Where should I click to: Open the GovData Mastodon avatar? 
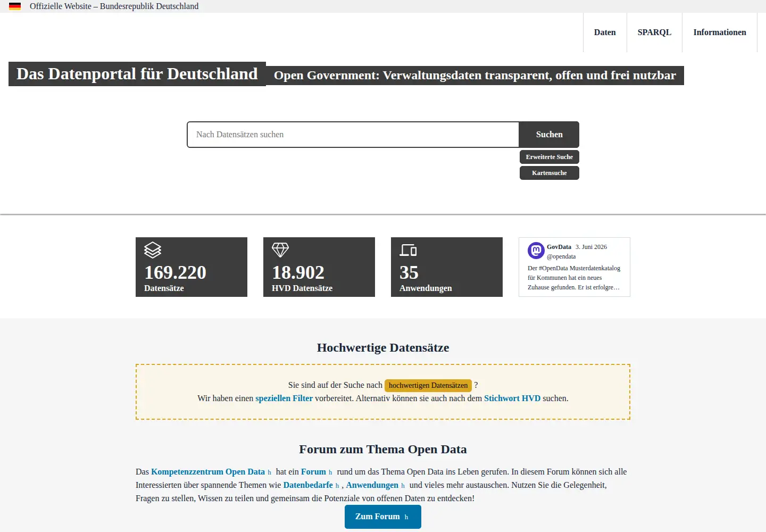click(x=536, y=251)
